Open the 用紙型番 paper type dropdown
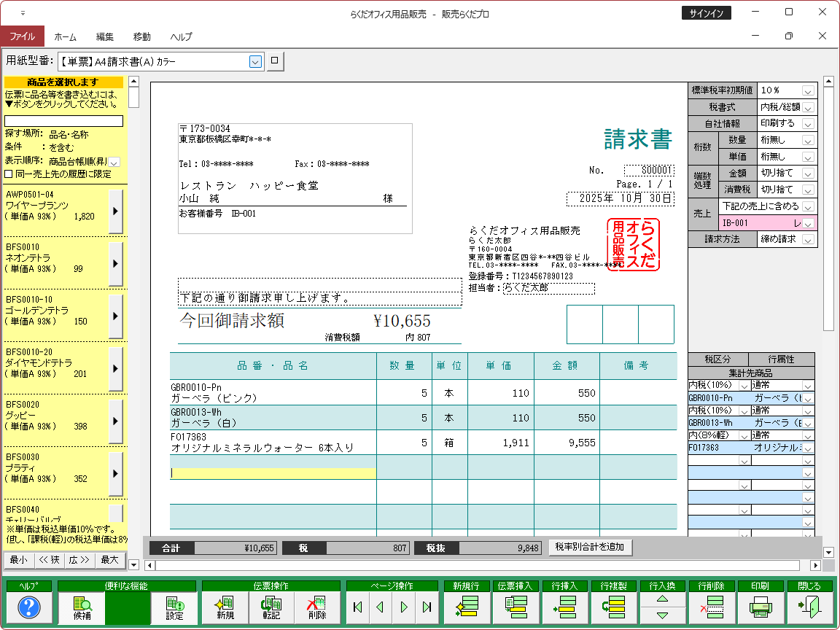The image size is (840, 630). point(255,62)
